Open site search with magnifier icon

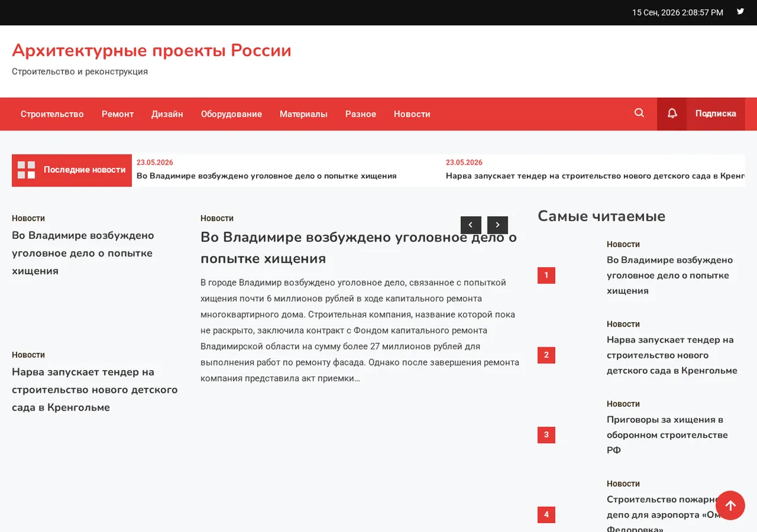639,113
